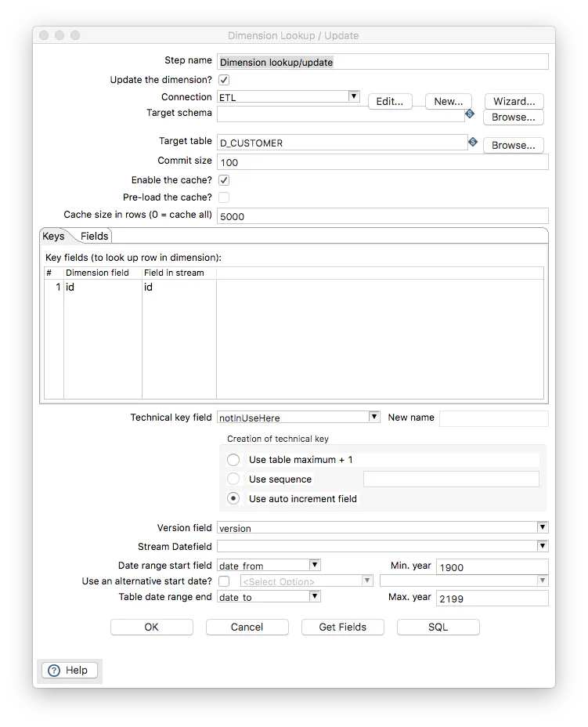Switch to the Keys tab
The height and width of the screenshot is (727, 588).
pyautogui.click(x=53, y=236)
